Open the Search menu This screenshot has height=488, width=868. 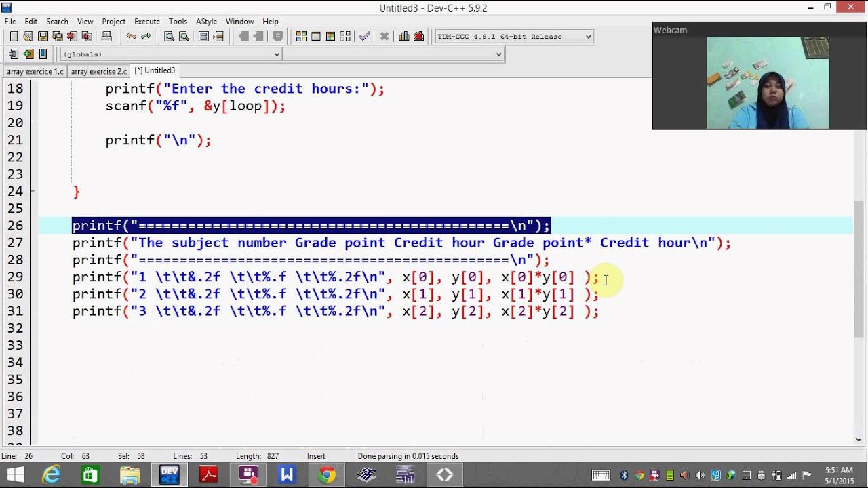57,22
